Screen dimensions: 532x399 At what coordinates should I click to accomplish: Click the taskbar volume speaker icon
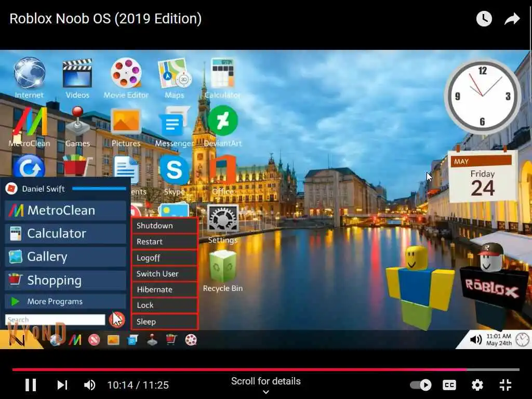point(476,340)
